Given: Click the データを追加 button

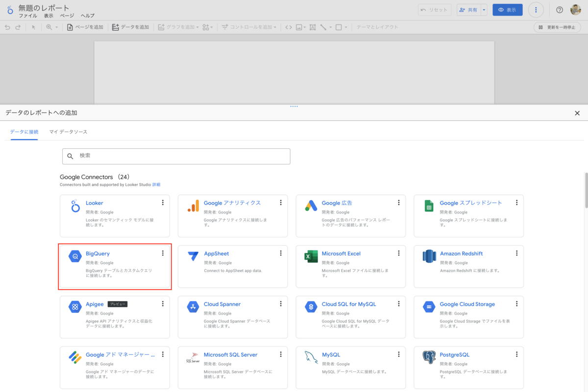Looking at the screenshot, I should 130,27.
